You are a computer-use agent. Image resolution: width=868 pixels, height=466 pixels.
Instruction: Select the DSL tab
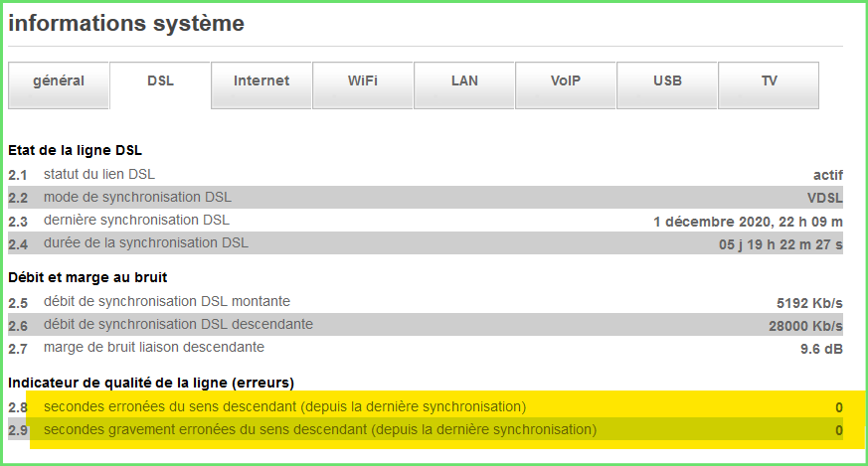click(160, 81)
